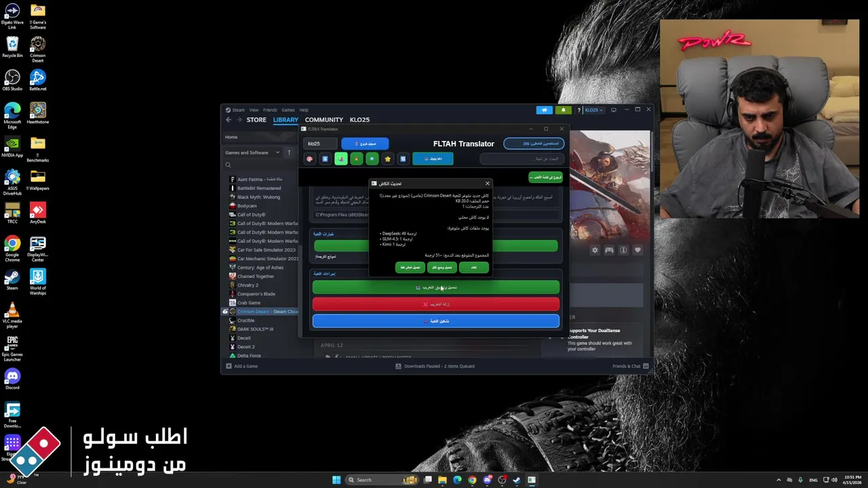This screenshot has width=868, height=488.
Task: Open Hearthstone desktop shortcut
Action: pyautogui.click(x=38, y=113)
